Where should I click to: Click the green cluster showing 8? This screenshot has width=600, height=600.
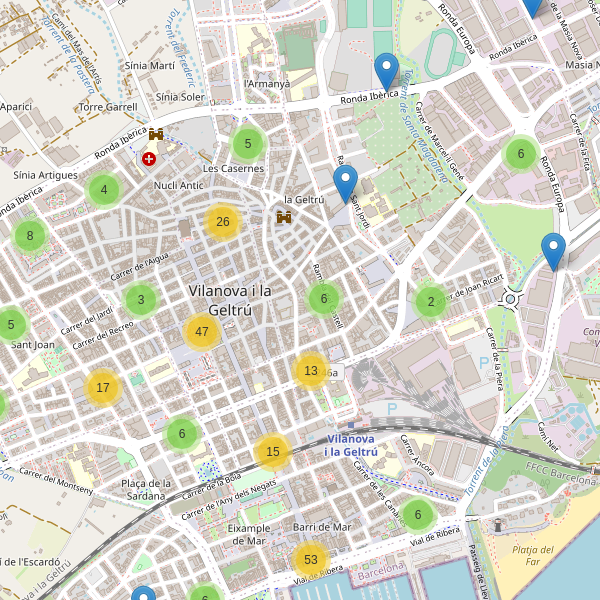(x=30, y=236)
